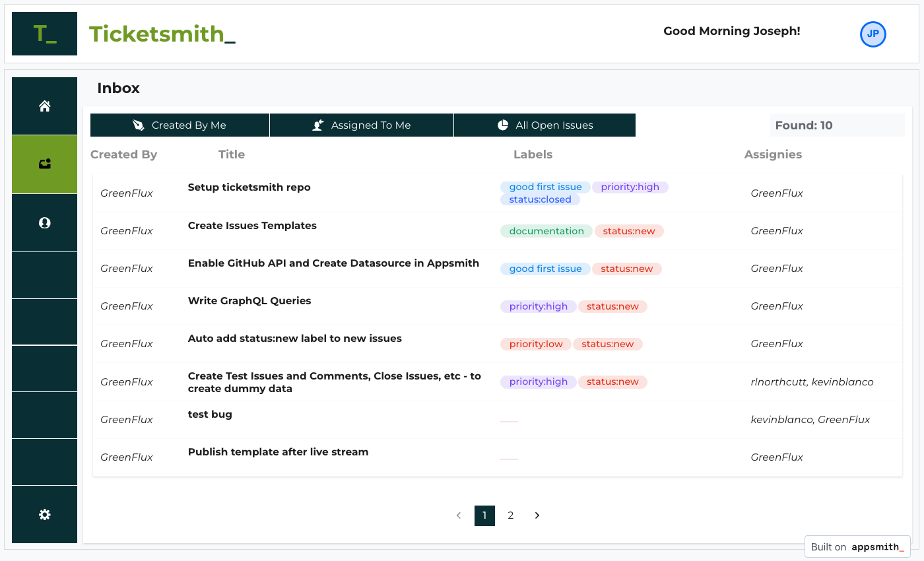Click the 'priority:low' label tag
The height and width of the screenshot is (561, 924).
(x=535, y=344)
